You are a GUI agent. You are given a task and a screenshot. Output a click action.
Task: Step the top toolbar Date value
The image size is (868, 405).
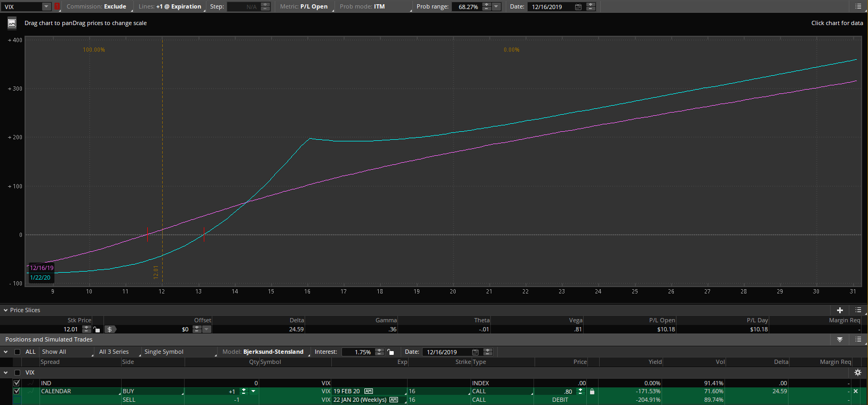(591, 7)
